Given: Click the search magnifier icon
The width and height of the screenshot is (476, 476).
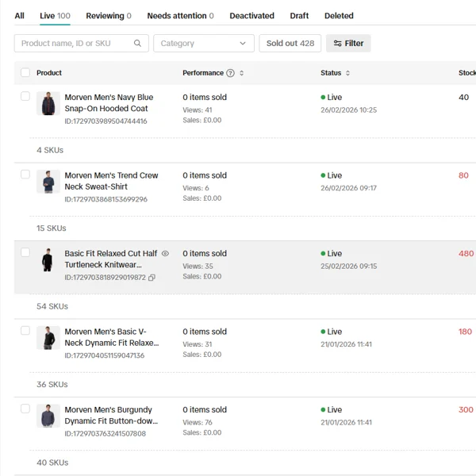Looking at the screenshot, I should pos(137,43).
